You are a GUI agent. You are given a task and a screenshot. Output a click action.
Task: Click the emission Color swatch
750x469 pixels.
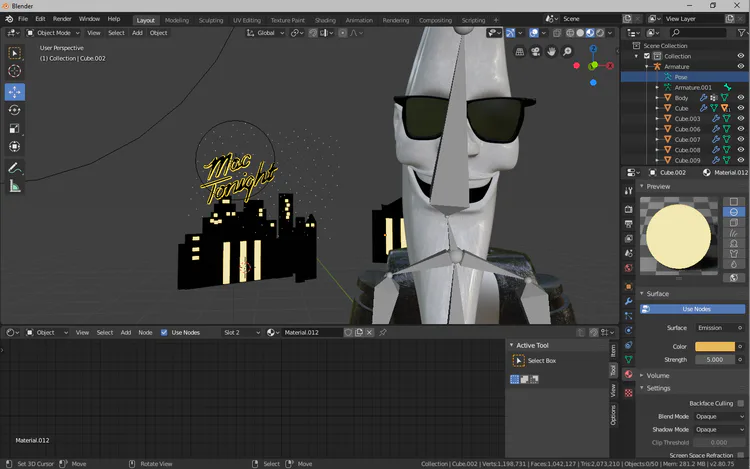714,346
